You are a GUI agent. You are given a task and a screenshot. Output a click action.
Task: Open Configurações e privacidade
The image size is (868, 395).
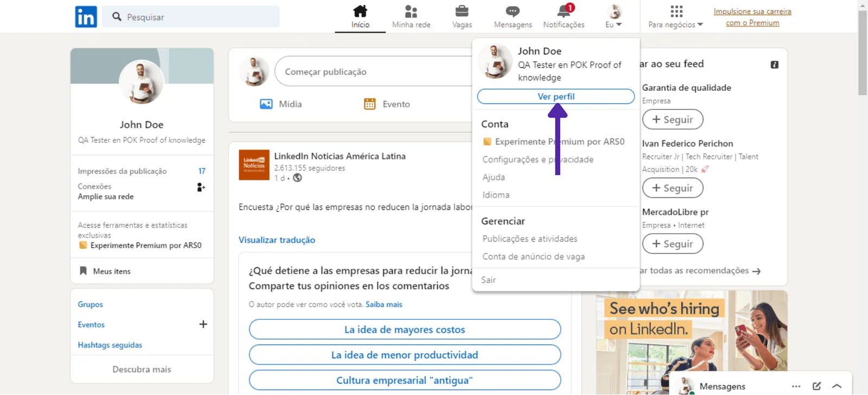[538, 159]
